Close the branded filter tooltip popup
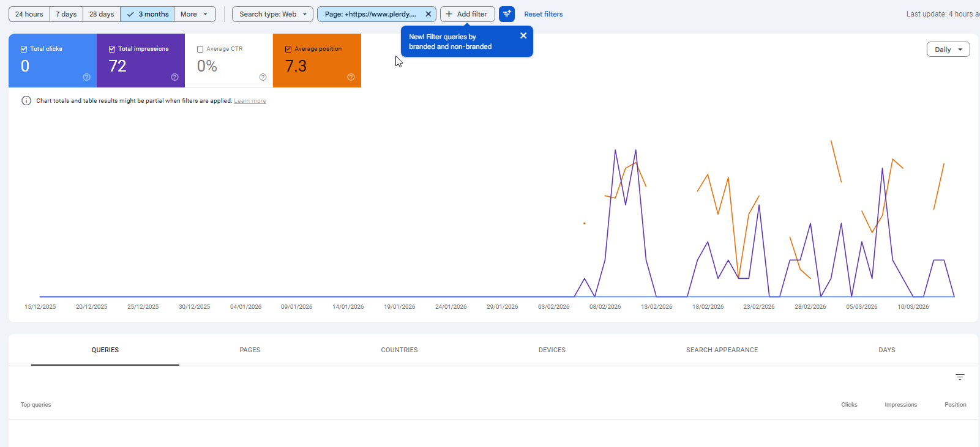The image size is (980, 447). click(x=523, y=35)
